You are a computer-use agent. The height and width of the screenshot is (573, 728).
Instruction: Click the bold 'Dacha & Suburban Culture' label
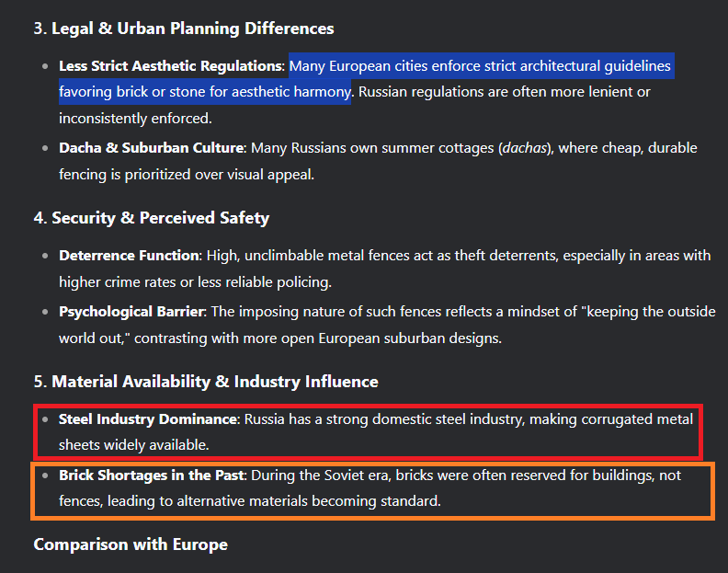[x=152, y=148]
